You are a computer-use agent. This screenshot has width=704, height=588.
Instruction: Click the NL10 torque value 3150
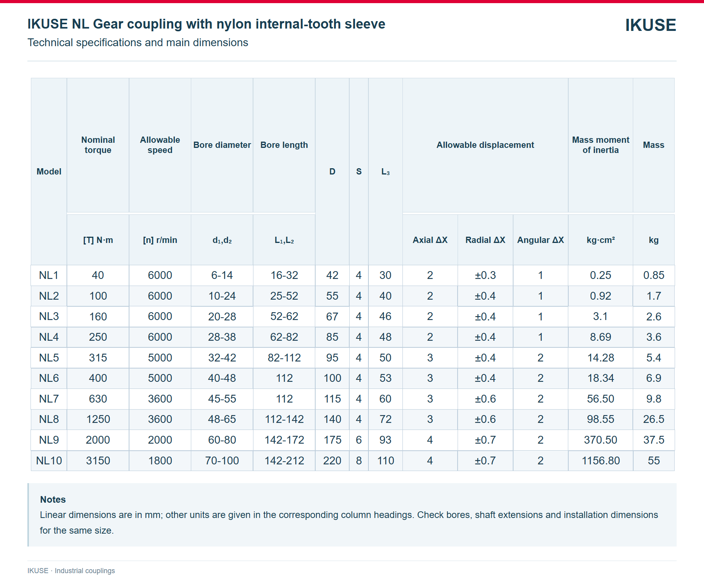98,460
